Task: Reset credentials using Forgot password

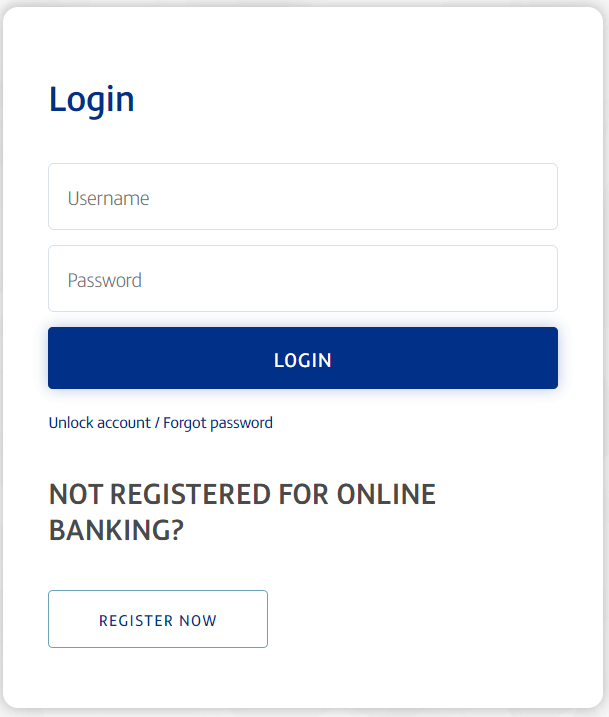Action: pyautogui.click(x=218, y=423)
